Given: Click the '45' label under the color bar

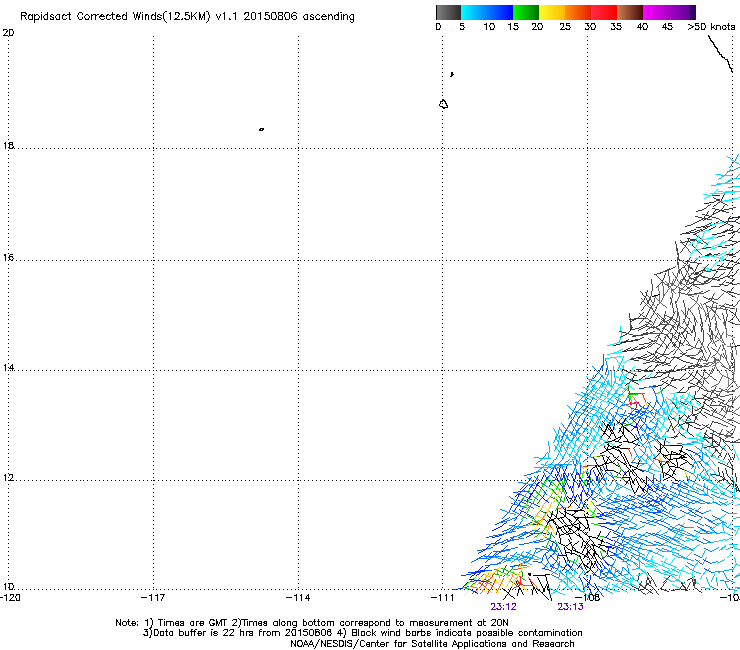Looking at the screenshot, I should tap(667, 27).
